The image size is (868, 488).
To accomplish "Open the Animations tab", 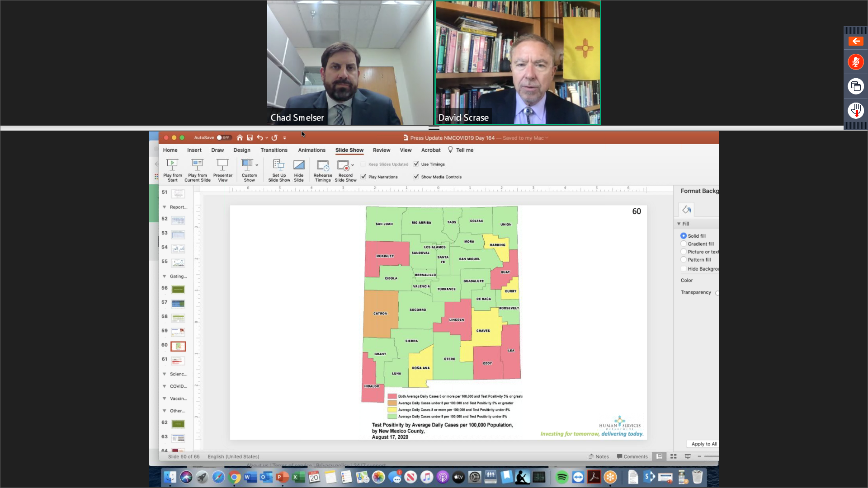I will coord(311,150).
